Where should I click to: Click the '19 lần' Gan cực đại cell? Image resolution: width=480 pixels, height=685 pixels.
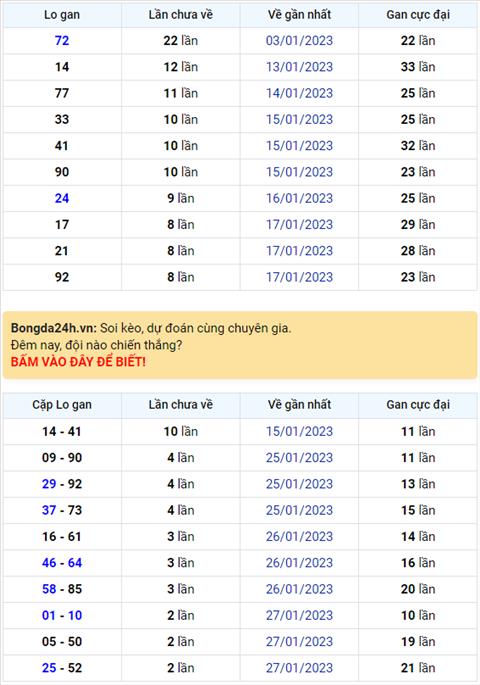click(x=418, y=641)
